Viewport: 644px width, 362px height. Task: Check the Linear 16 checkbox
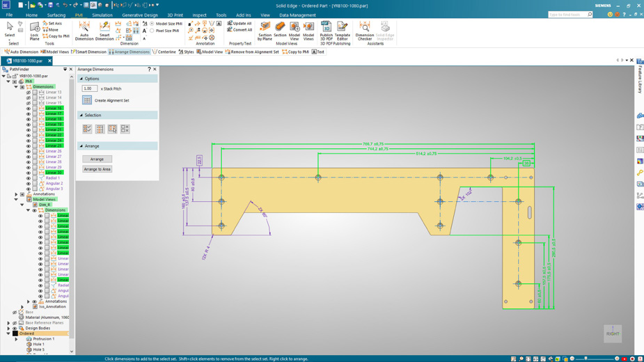35,108
